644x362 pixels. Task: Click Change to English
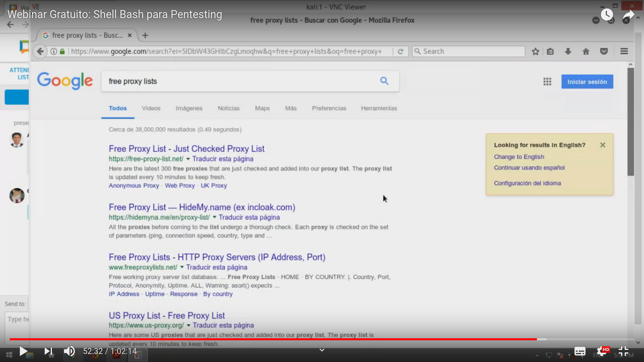pyautogui.click(x=519, y=157)
